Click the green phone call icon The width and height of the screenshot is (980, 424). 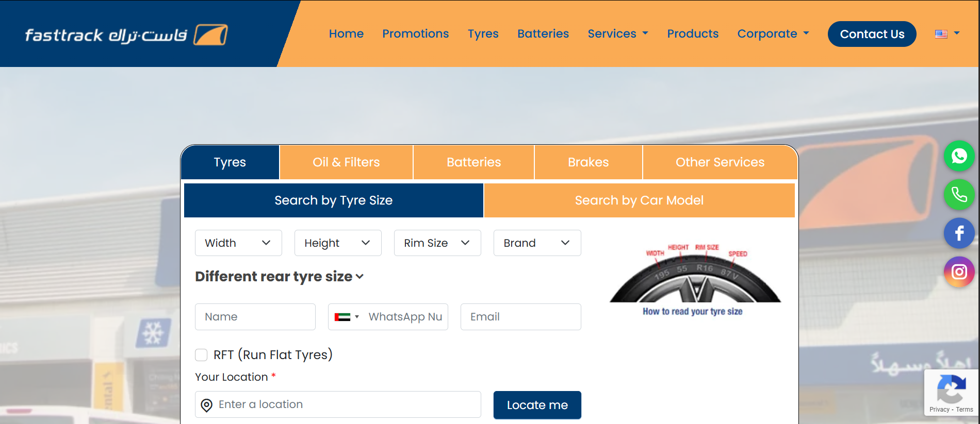[x=959, y=194]
